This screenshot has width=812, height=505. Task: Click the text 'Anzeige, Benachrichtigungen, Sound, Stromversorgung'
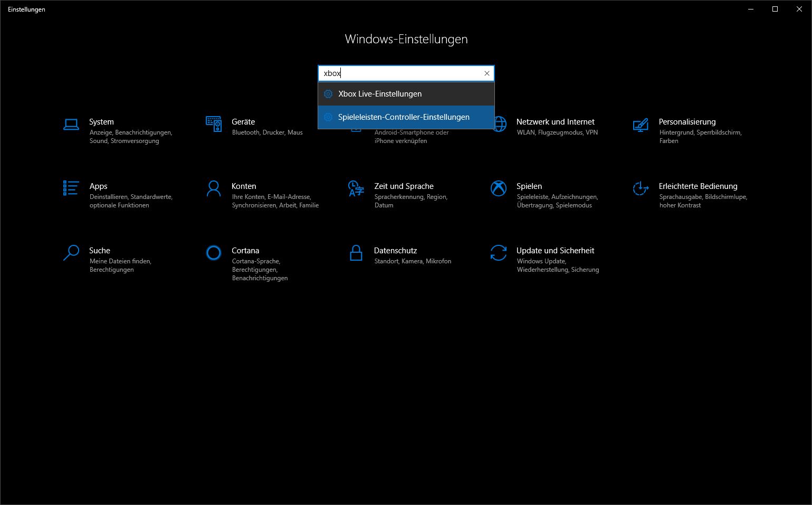coord(131,137)
